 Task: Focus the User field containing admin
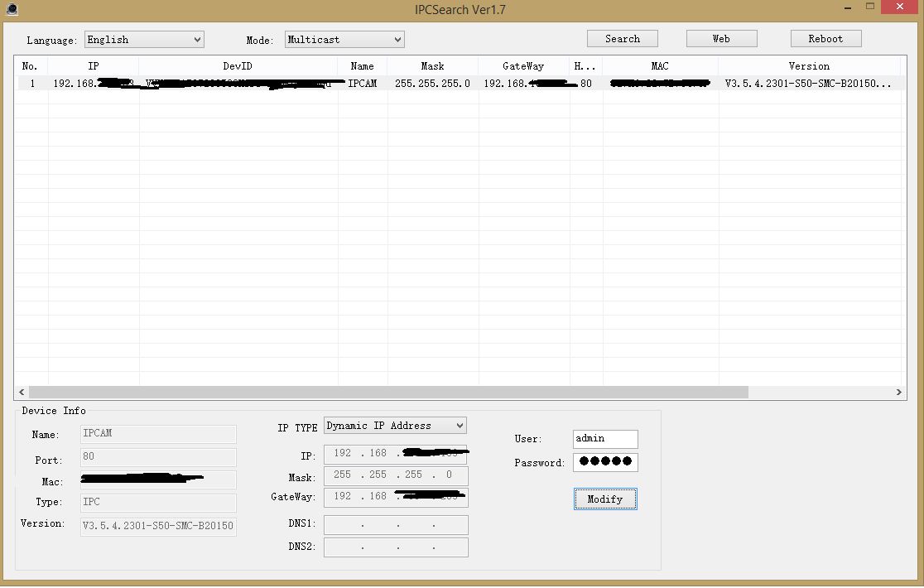pos(604,439)
